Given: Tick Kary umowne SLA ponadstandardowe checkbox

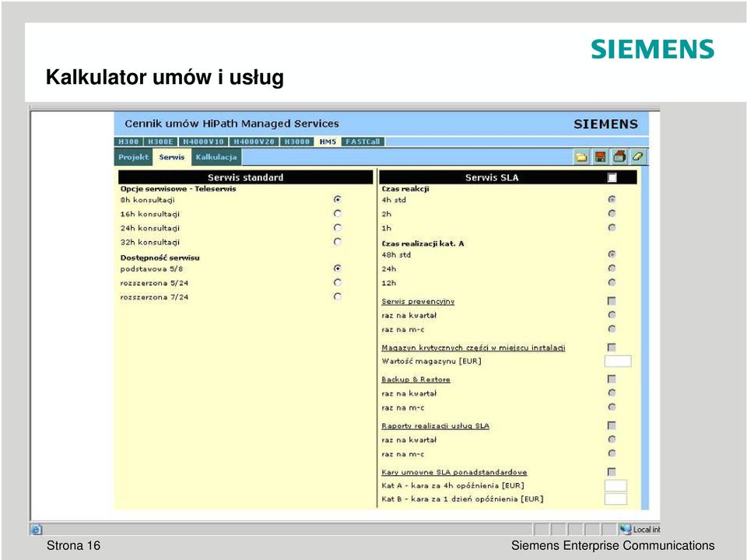Looking at the screenshot, I should pos(612,472).
